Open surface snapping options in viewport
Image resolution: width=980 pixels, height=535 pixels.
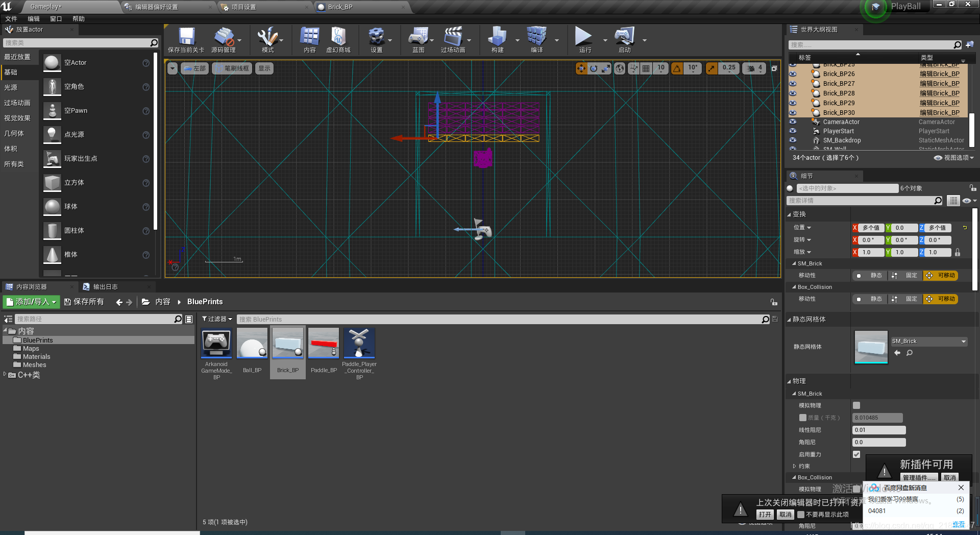click(x=633, y=68)
